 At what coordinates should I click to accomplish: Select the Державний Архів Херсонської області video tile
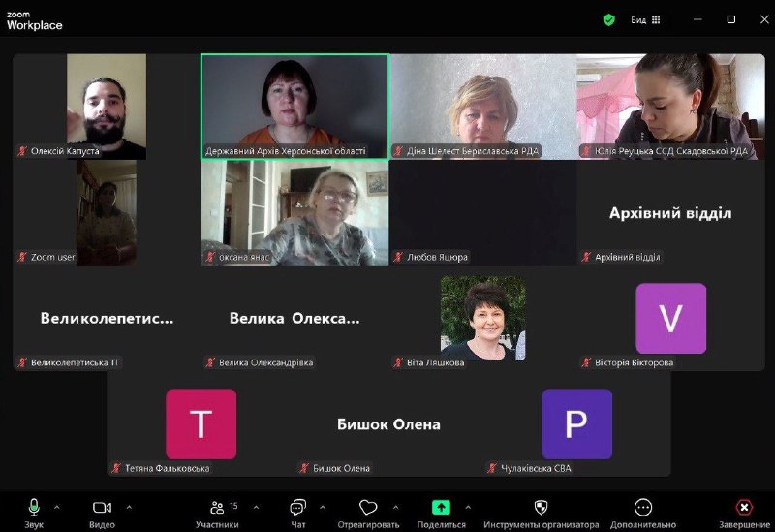coord(294,106)
